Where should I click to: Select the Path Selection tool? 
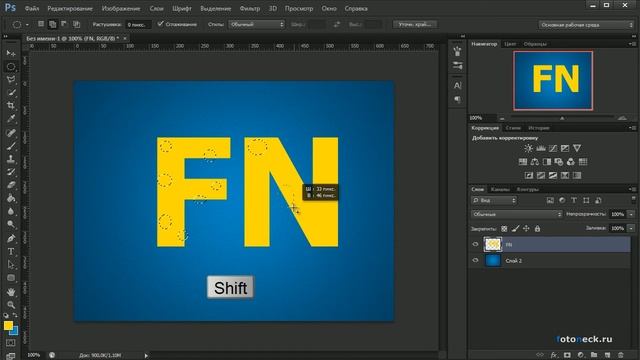[11, 264]
